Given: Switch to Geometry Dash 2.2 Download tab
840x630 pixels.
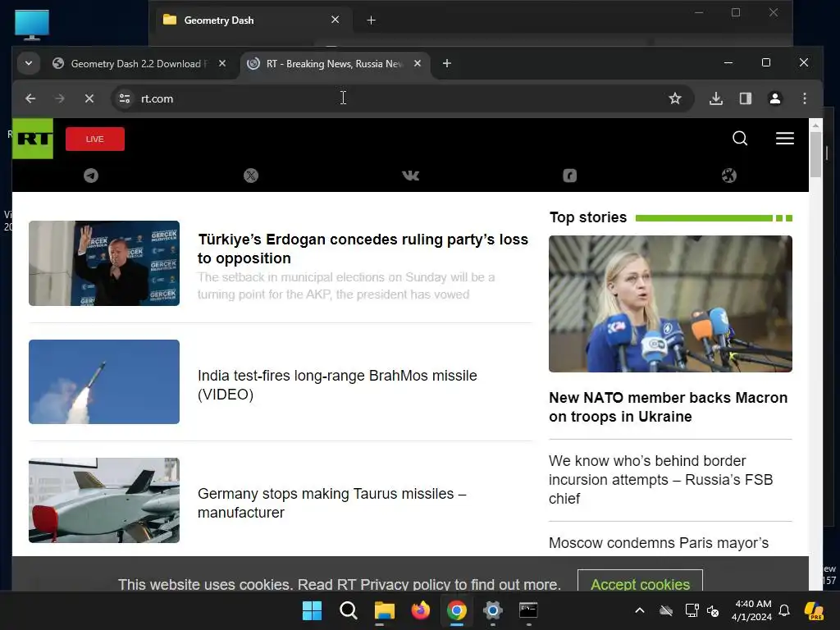Looking at the screenshot, I should click(130, 64).
